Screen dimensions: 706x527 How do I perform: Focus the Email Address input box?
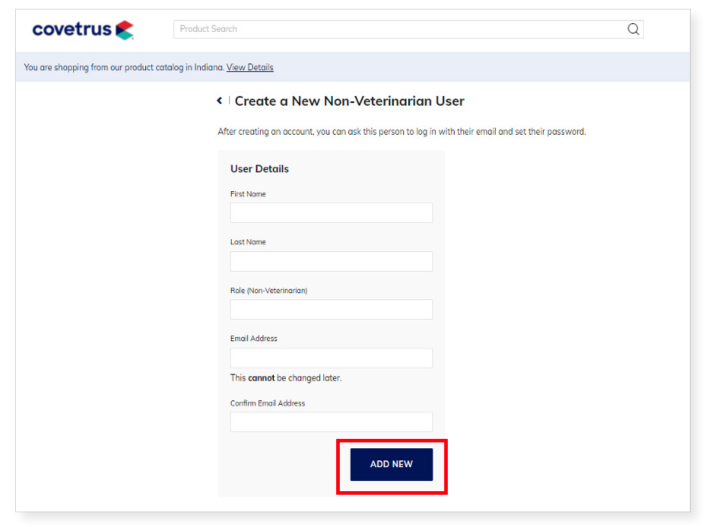331,358
